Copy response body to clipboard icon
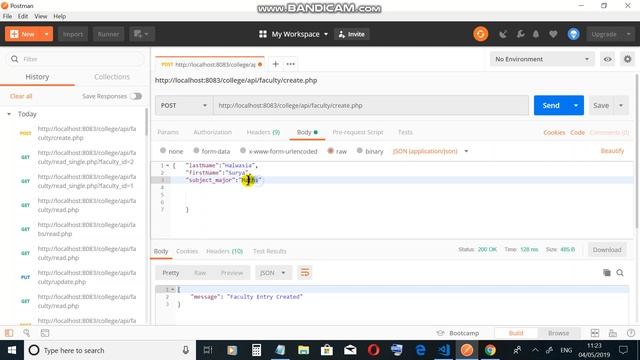 tap(607, 273)
